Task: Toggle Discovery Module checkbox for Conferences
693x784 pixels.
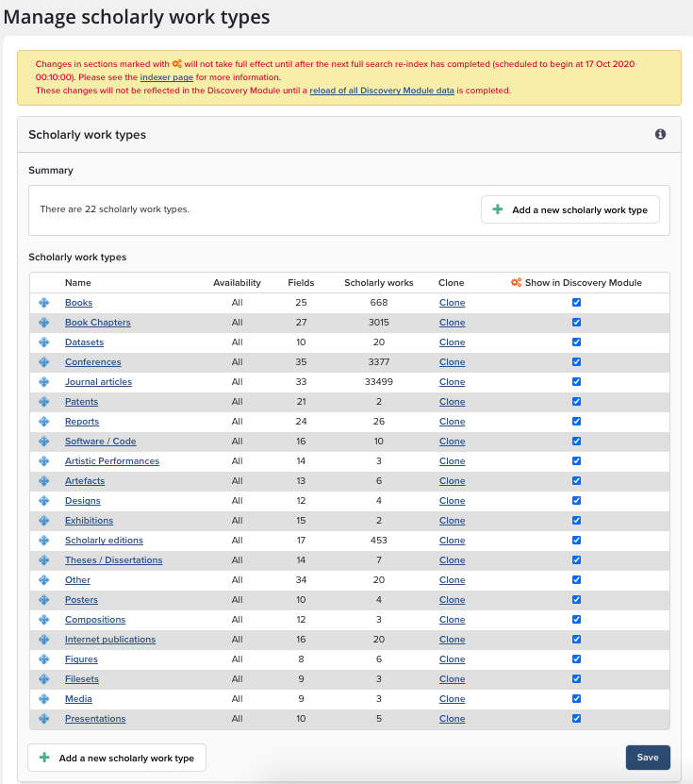Action: pyautogui.click(x=576, y=362)
